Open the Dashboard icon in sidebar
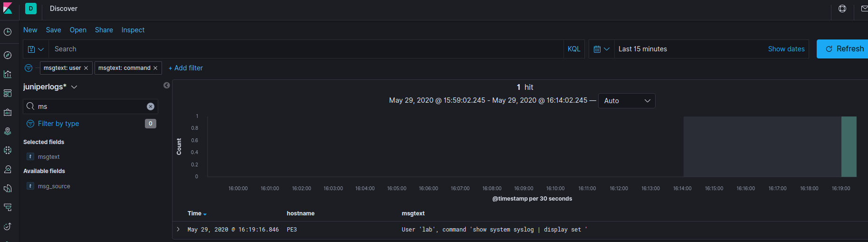 [x=8, y=93]
